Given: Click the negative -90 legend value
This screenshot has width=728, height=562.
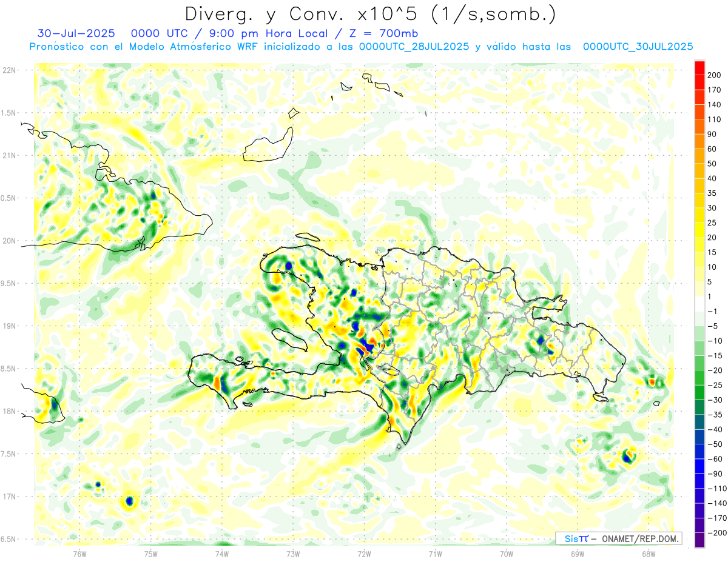Looking at the screenshot, I should 715,473.
